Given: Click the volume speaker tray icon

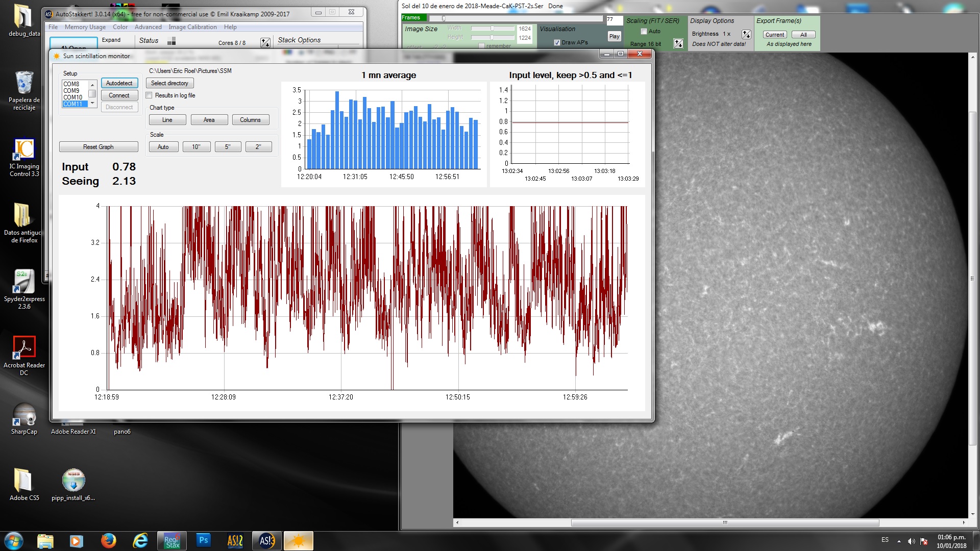Looking at the screenshot, I should (911, 541).
